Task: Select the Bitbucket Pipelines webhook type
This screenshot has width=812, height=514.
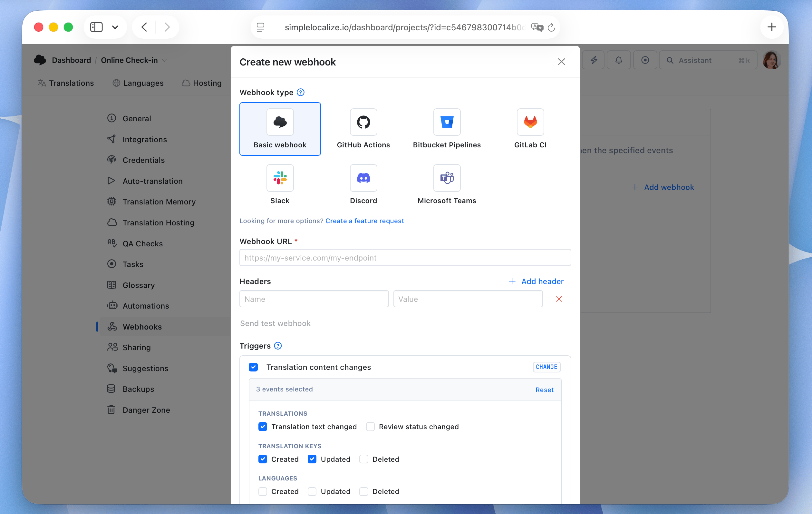Action: click(x=447, y=129)
